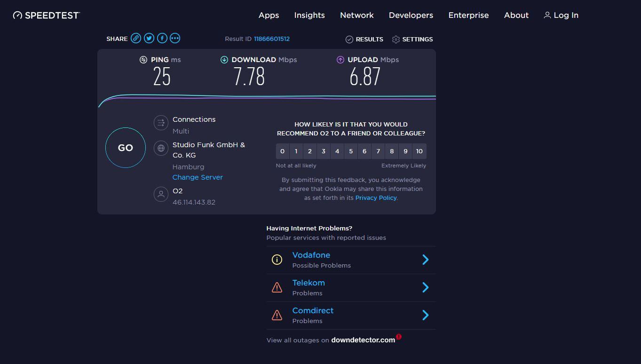Rate recommendation score 1

coord(296,151)
